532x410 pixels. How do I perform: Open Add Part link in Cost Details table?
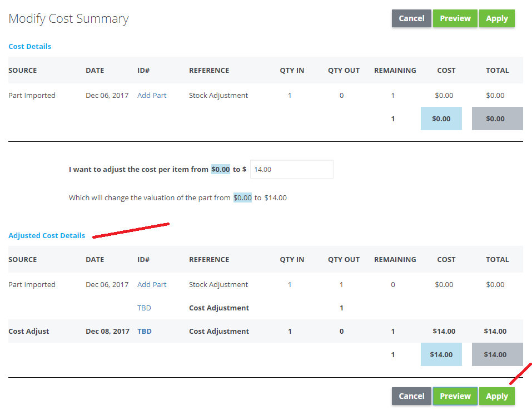click(x=152, y=95)
